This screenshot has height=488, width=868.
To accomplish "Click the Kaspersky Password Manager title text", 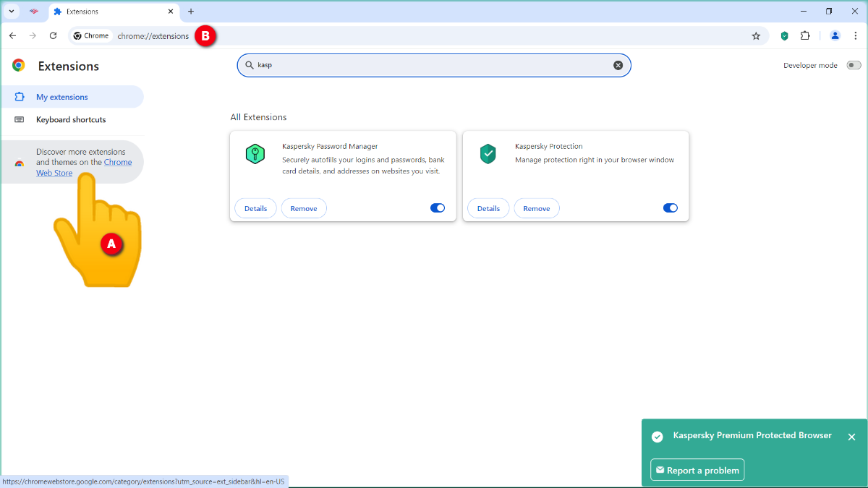I will [x=330, y=146].
